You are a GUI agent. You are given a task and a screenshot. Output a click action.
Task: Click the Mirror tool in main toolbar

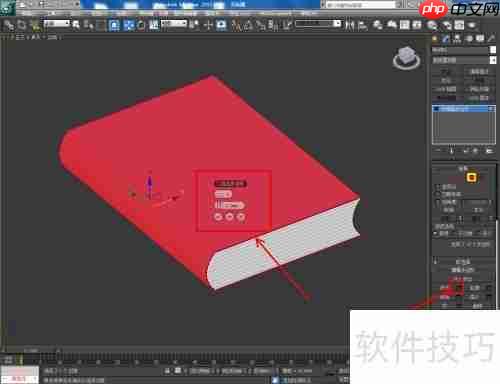[349, 25]
